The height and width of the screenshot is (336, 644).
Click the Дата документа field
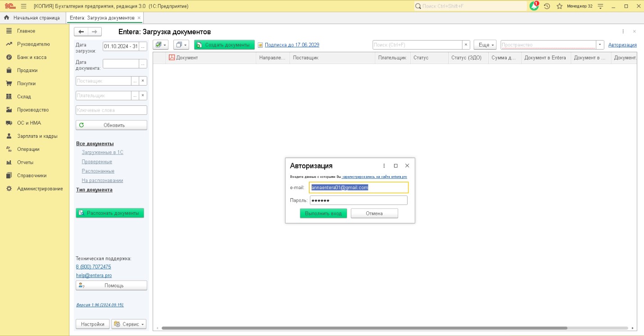click(x=121, y=64)
